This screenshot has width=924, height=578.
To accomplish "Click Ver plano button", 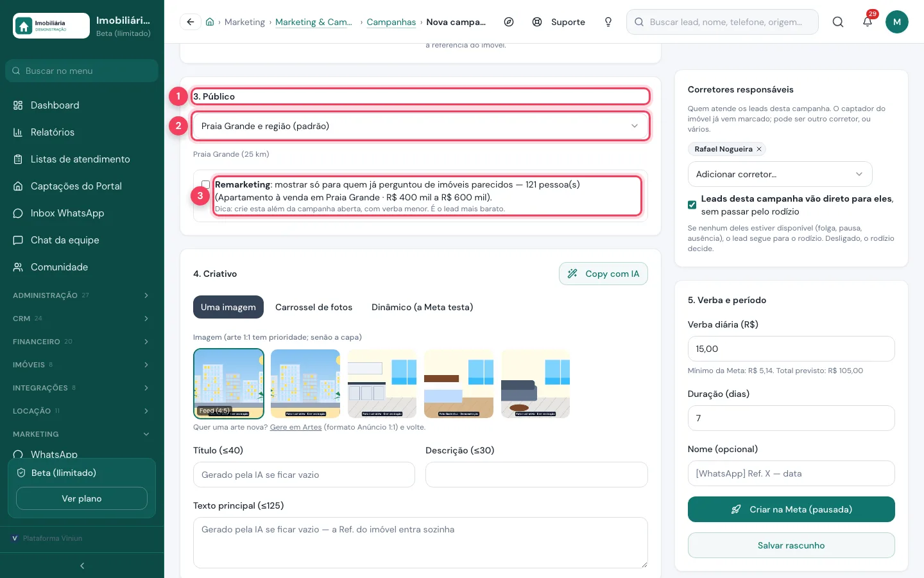I will coord(81,498).
